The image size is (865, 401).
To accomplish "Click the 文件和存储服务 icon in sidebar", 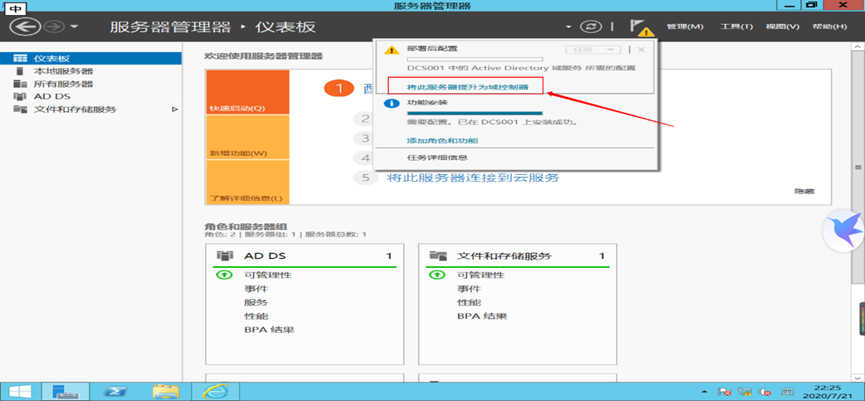I will [x=20, y=109].
